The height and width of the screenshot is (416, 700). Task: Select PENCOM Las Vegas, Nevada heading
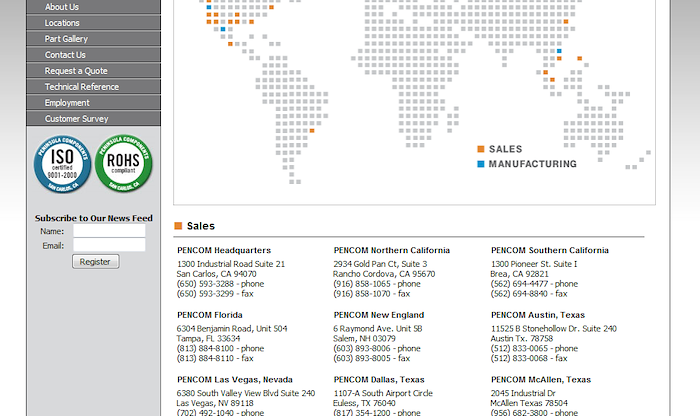click(235, 380)
